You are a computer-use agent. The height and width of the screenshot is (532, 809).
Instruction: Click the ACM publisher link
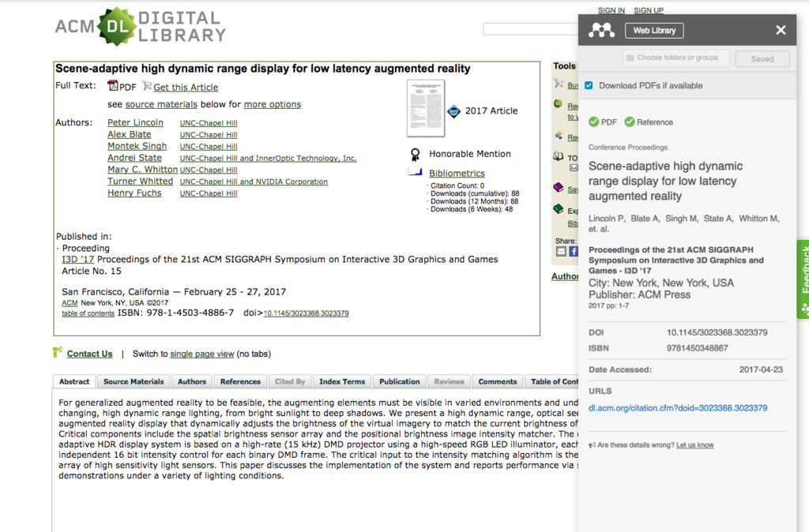(x=70, y=303)
